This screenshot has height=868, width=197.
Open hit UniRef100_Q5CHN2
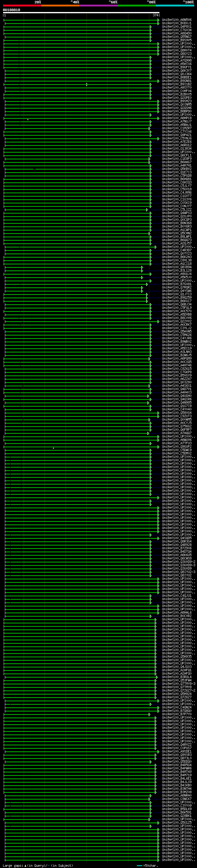tap(177, 233)
